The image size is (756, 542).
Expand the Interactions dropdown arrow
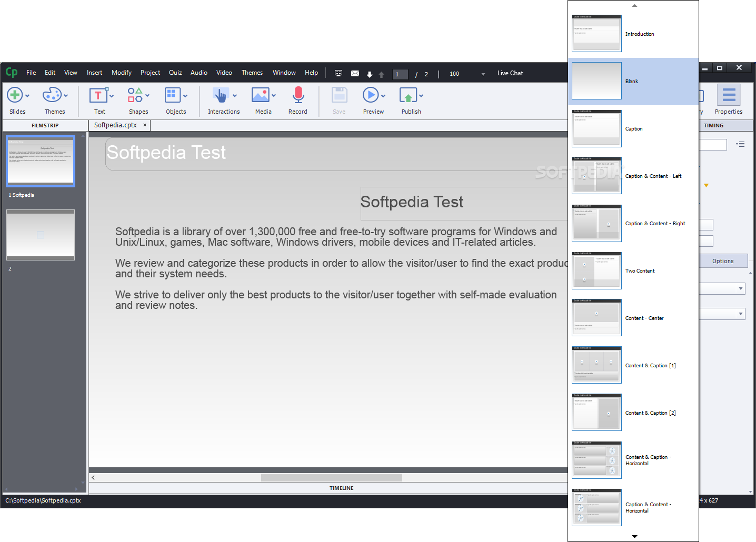(x=235, y=96)
